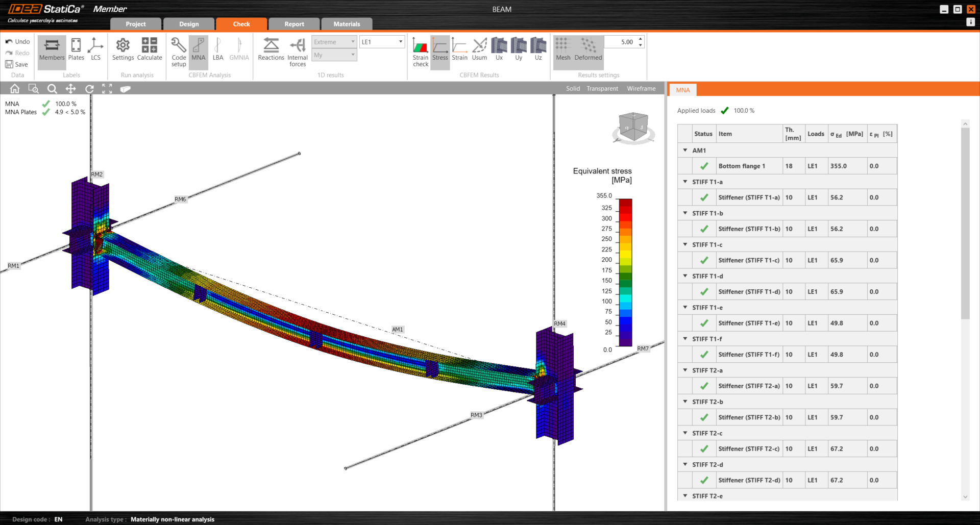Switch view to Wireframe mode
This screenshot has width=980, height=525.
click(x=641, y=89)
